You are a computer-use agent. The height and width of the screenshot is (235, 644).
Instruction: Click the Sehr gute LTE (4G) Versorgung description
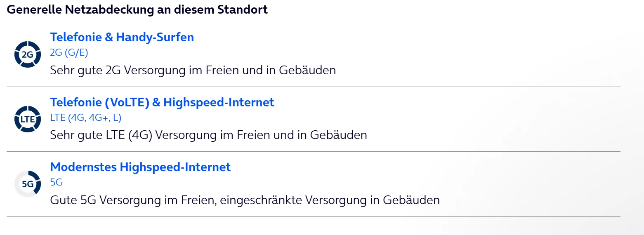click(208, 135)
